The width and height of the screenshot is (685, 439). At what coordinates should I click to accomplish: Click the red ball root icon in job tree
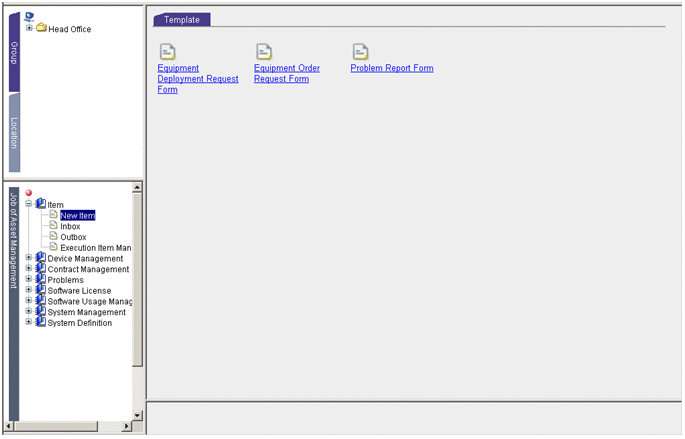[29, 193]
